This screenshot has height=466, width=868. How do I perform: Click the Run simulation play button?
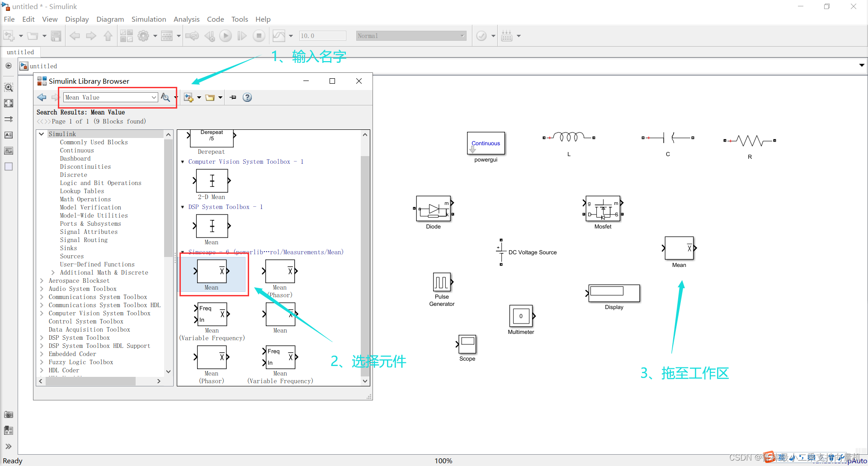tap(226, 36)
